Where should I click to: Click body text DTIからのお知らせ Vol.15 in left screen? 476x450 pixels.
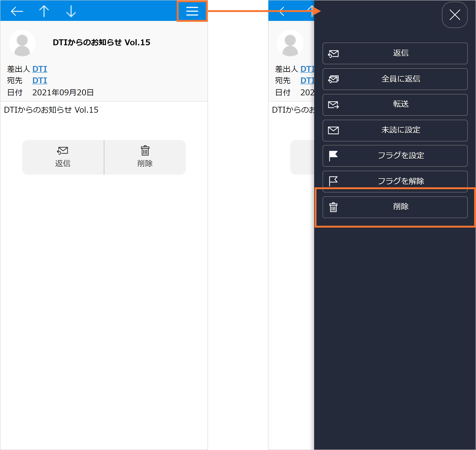click(x=51, y=110)
